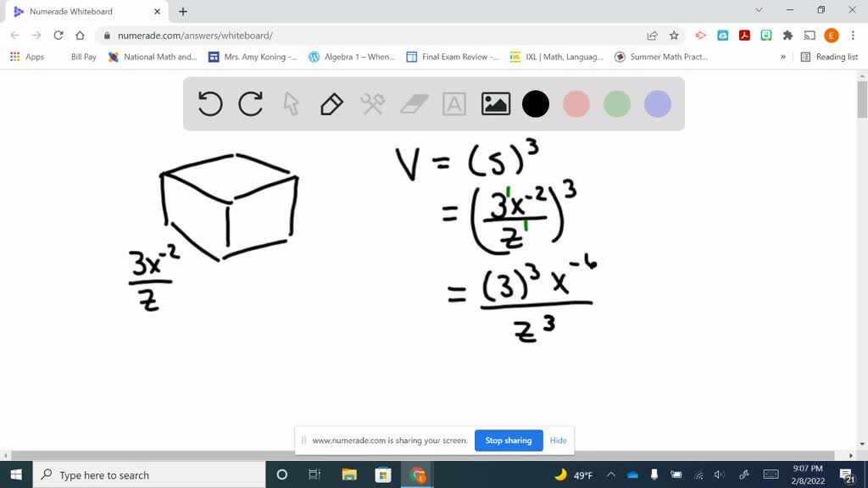Open the Chrome three-dot menu
868x488 pixels.
(851, 36)
